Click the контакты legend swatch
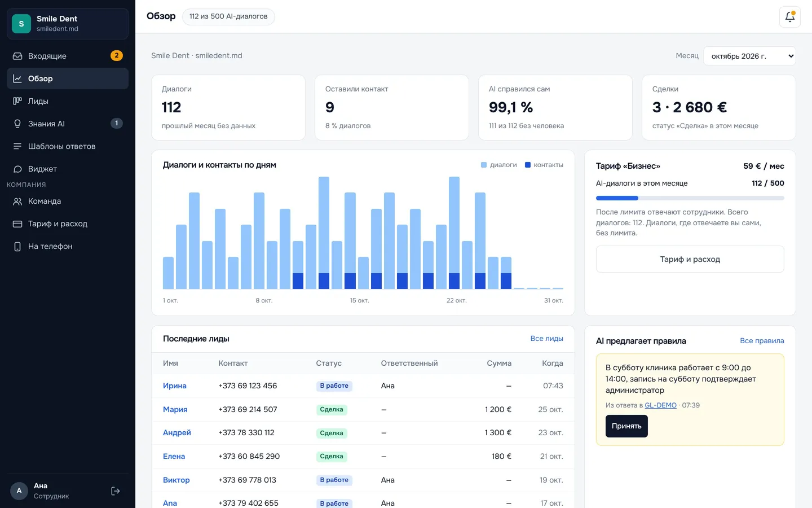This screenshot has width=812, height=508. point(528,165)
